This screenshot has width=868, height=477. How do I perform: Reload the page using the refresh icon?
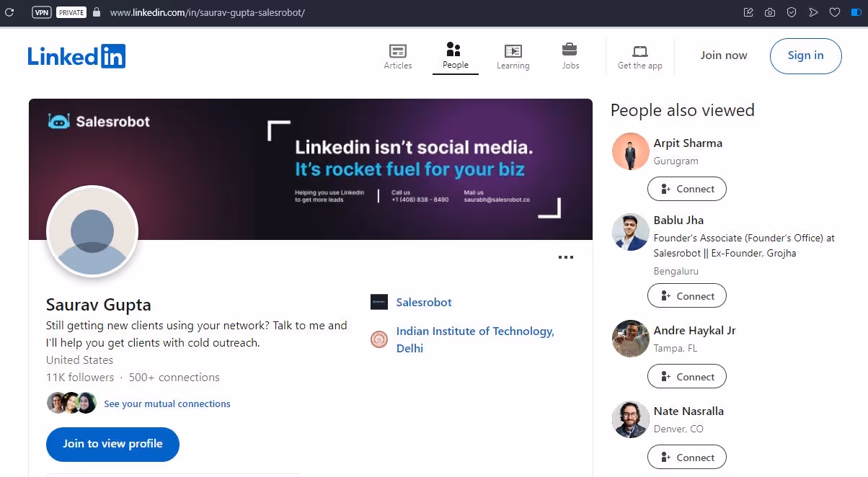[x=10, y=12]
